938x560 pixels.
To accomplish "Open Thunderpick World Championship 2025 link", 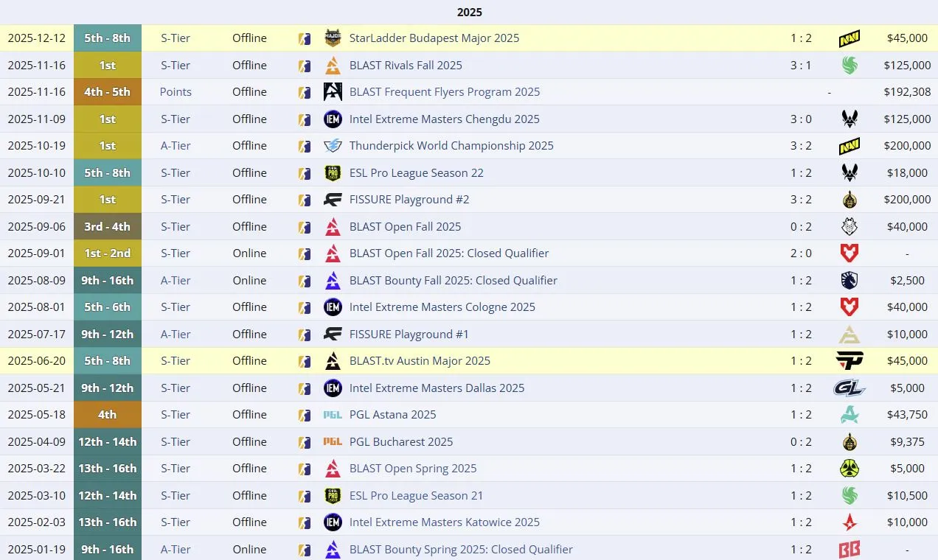I will pos(451,146).
